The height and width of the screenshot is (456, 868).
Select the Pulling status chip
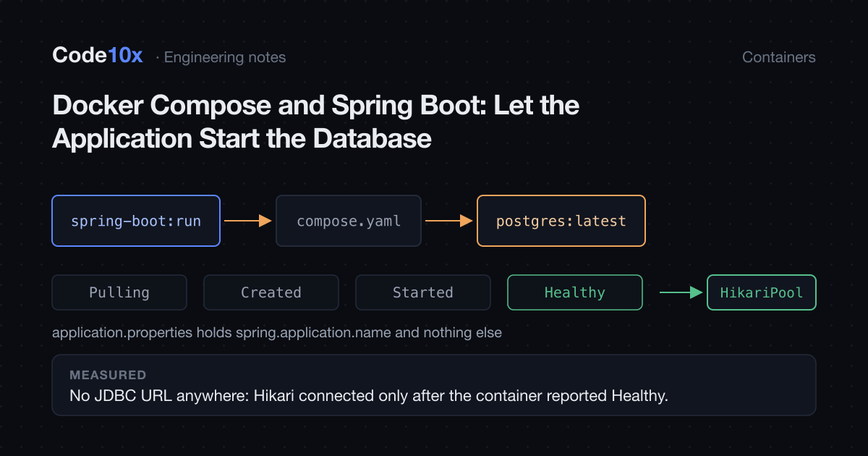(119, 292)
